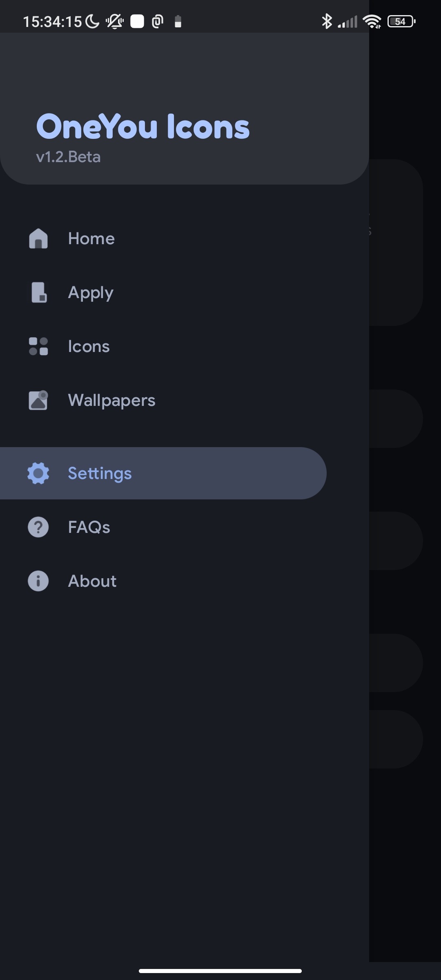Viewport: 441px width, 980px height.
Task: Tap the Icons grid icon
Action: 38,346
